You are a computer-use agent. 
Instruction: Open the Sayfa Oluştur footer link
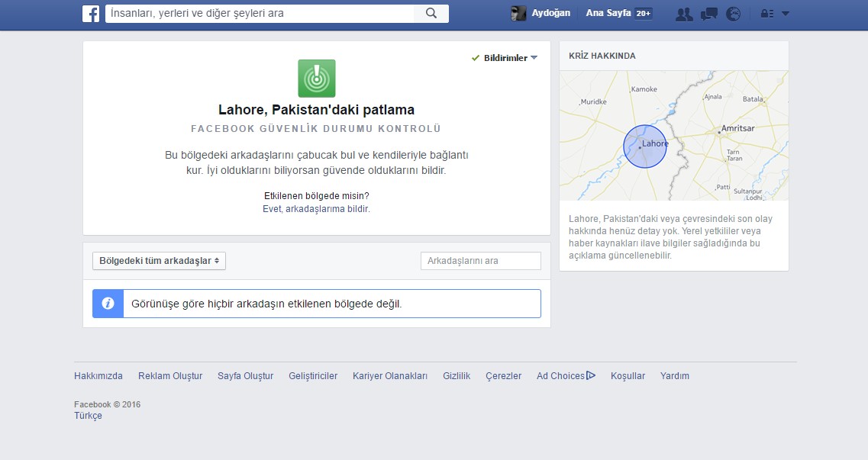(x=246, y=376)
